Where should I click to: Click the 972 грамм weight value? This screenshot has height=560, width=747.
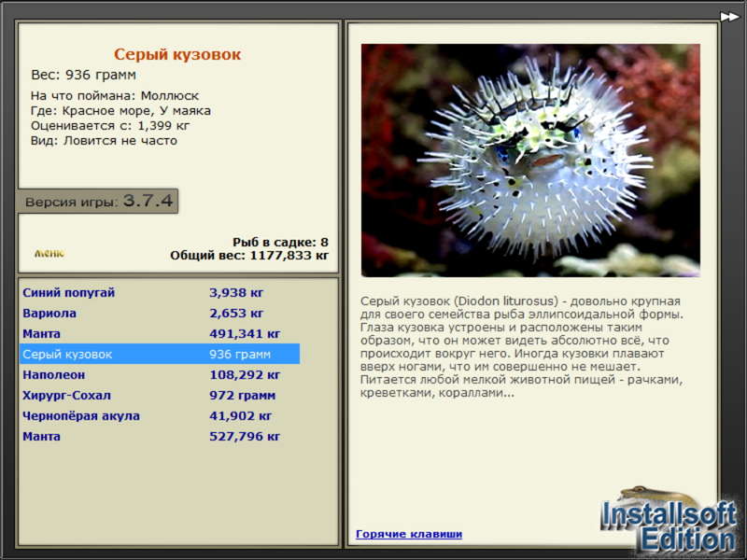pyautogui.click(x=242, y=395)
